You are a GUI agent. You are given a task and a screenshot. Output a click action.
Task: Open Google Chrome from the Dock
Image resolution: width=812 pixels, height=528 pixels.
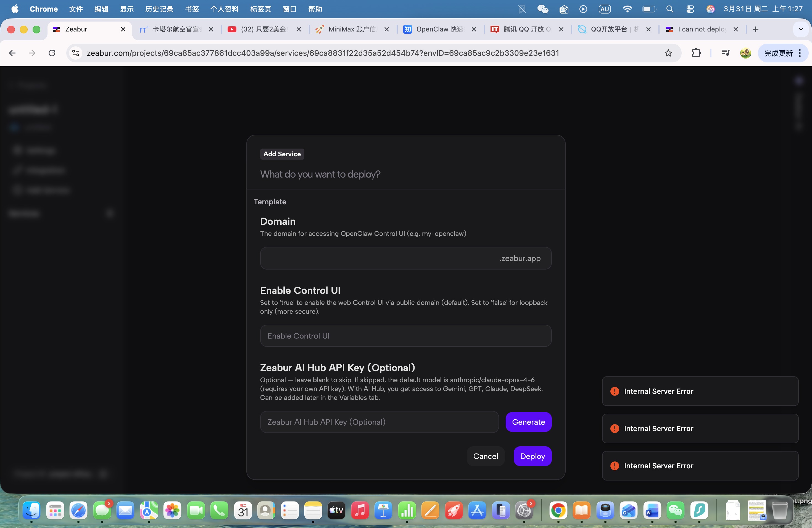tap(558, 510)
